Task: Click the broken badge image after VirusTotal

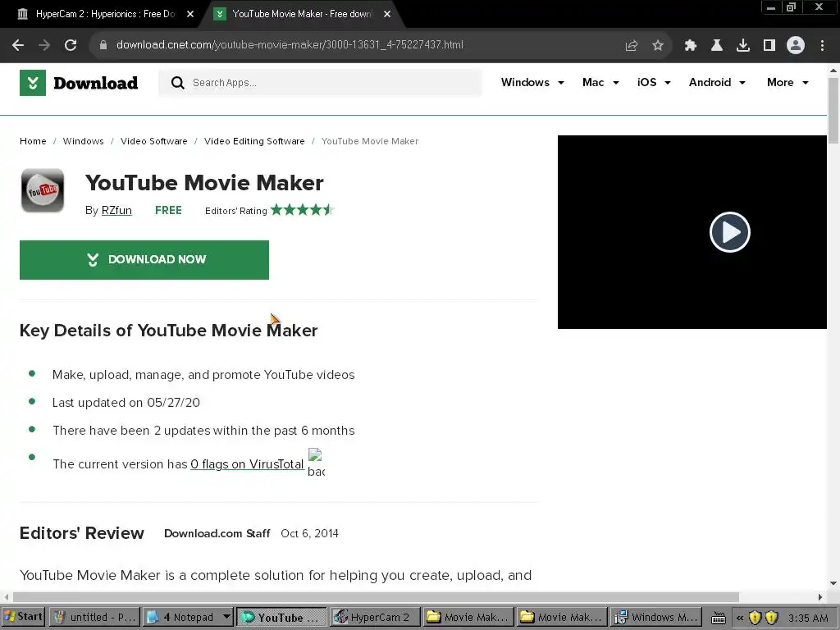Action: coord(316,463)
